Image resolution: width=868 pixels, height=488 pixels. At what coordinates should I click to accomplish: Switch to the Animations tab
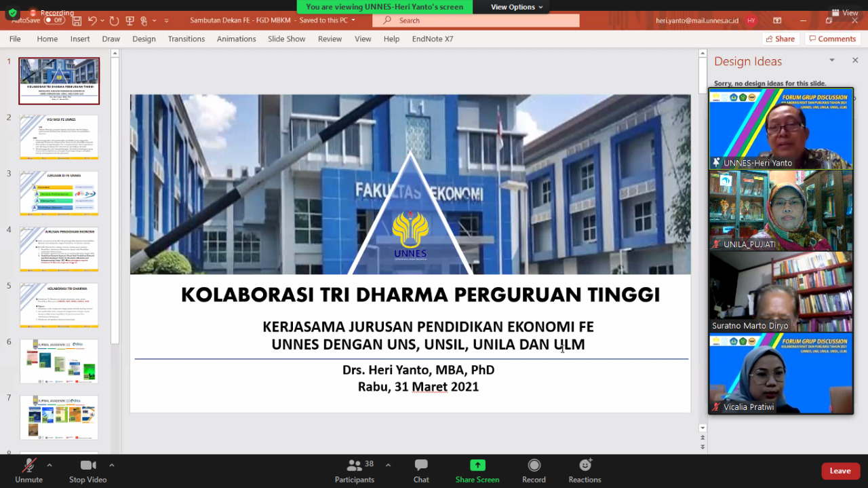[237, 39]
